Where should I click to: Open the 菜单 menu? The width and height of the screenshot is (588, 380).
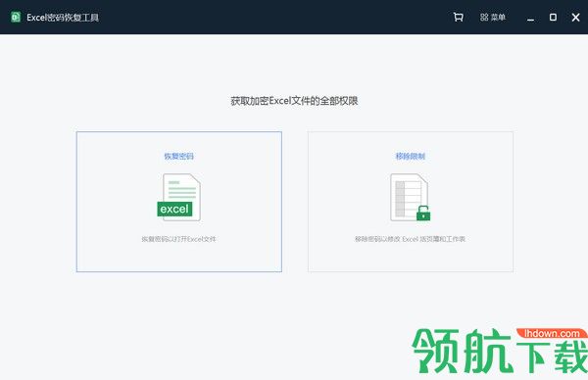(493, 18)
